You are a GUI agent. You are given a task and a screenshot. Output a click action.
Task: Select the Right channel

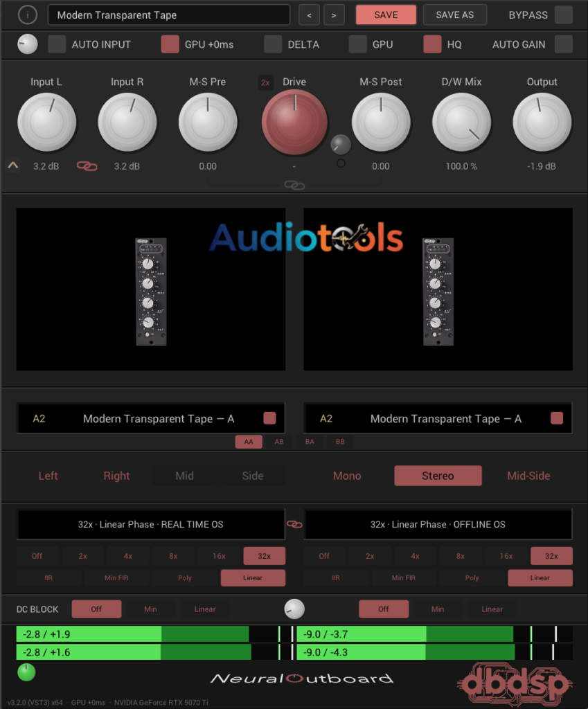coord(116,476)
